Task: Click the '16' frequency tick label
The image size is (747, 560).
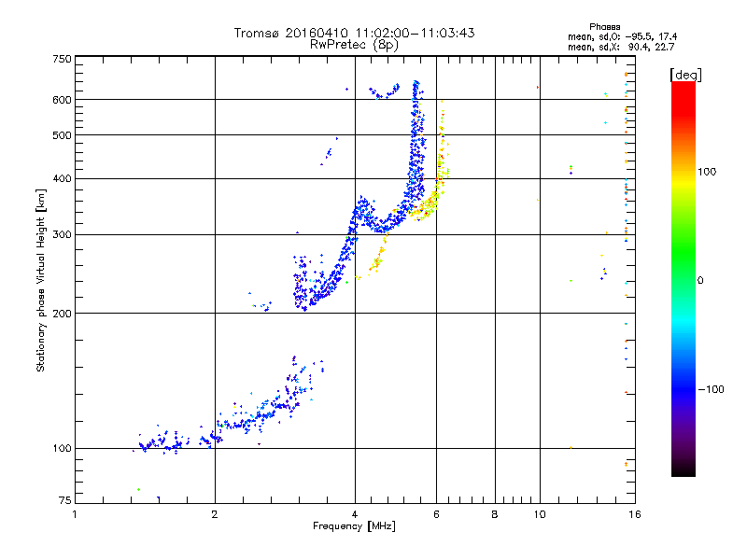Action: (x=635, y=514)
